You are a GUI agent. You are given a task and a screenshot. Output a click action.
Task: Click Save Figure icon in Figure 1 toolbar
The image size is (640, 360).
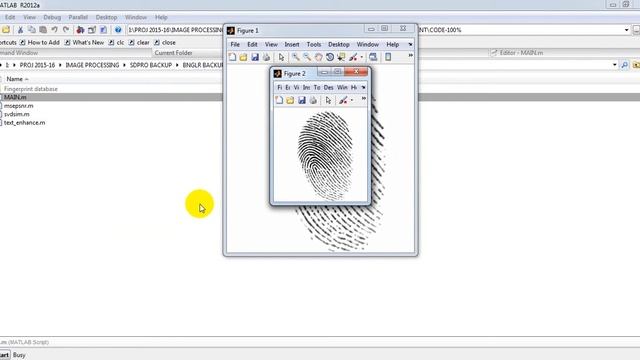click(255, 57)
